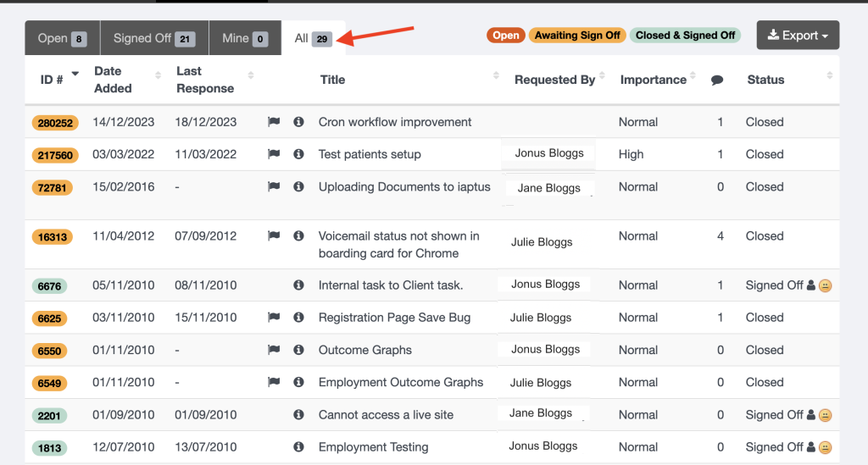868x465 pixels.
Task: Click info icon beside Cannot access a live site
Action: [298, 415]
